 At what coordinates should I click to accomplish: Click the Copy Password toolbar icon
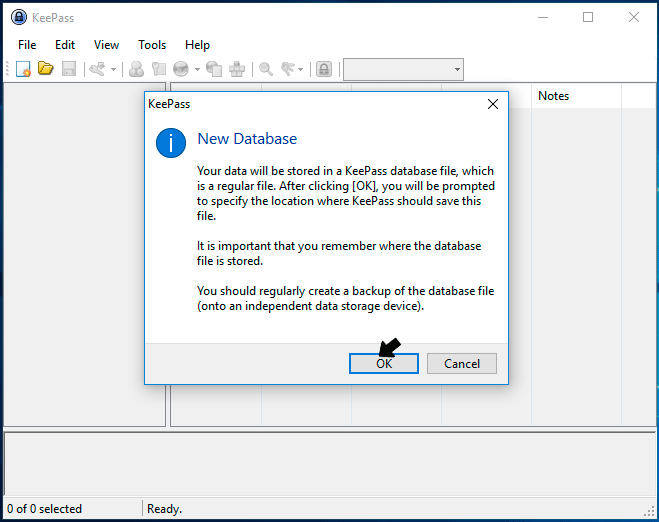159,69
